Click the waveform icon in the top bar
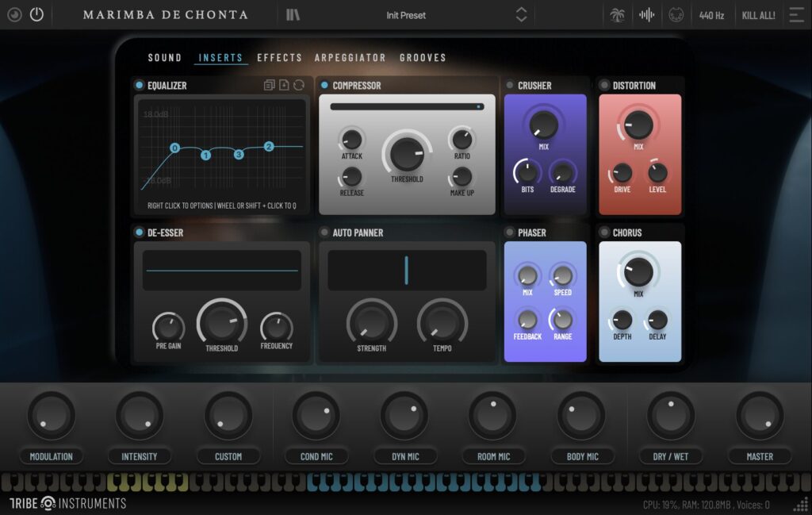Image resolution: width=812 pixels, height=515 pixels. [x=646, y=15]
